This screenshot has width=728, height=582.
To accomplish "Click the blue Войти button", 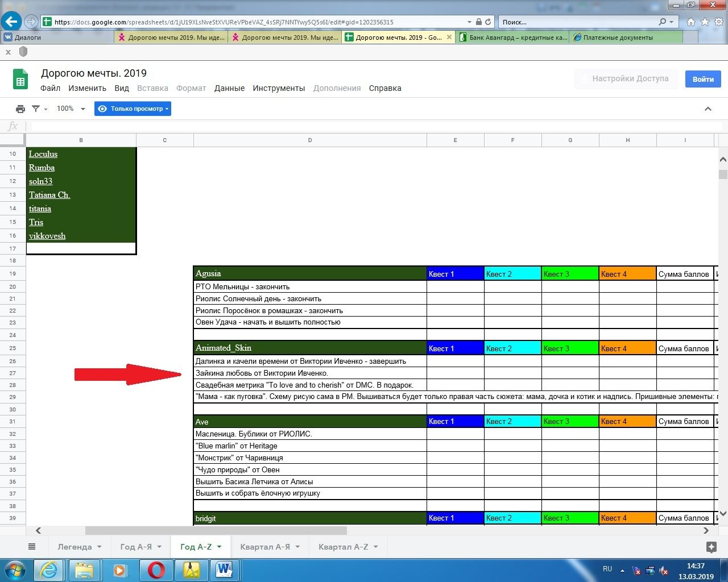I will click(702, 79).
